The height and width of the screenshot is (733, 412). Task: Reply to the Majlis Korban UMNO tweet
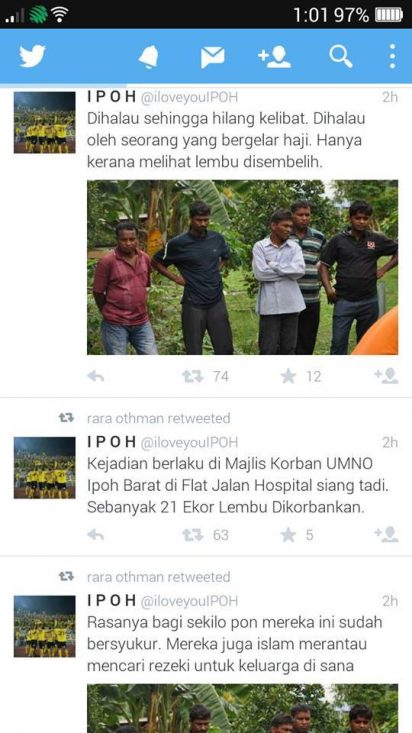point(95,535)
